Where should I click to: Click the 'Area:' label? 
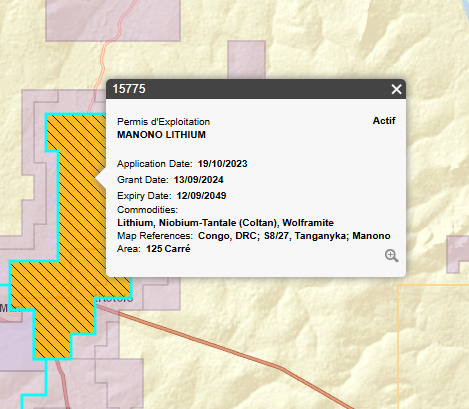tap(129, 249)
